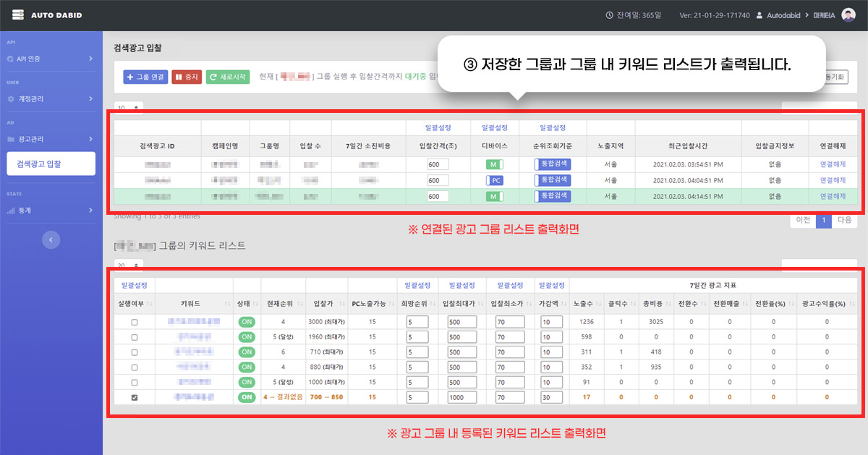Image resolution: width=868 pixels, height=455 pixels.
Task: Click the 통계 bar chart icon
Action: 11,211
